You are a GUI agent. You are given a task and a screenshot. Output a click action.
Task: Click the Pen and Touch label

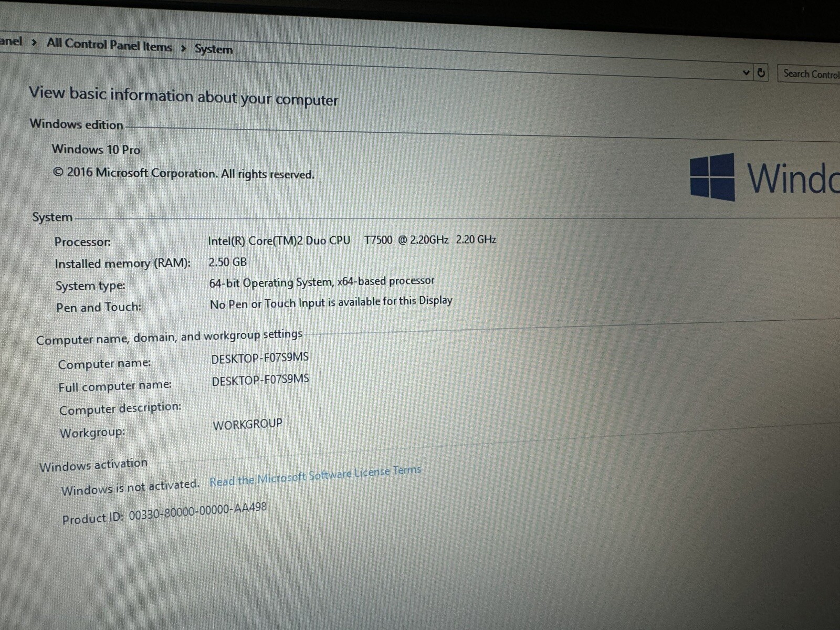(99, 307)
